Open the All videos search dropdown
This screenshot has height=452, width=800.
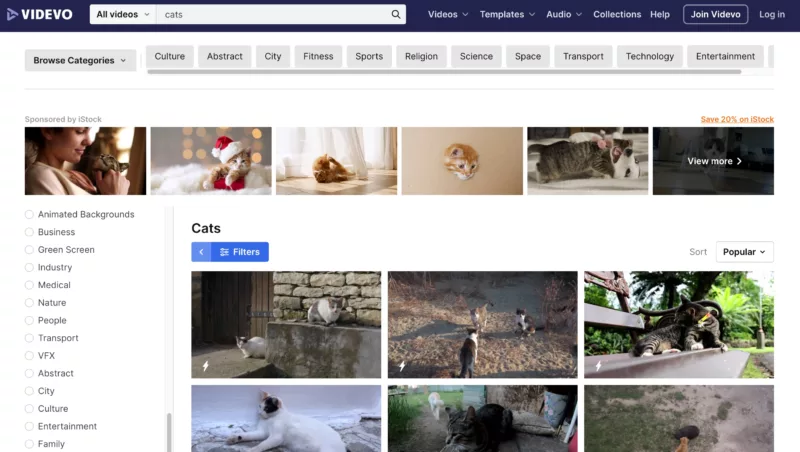[123, 15]
